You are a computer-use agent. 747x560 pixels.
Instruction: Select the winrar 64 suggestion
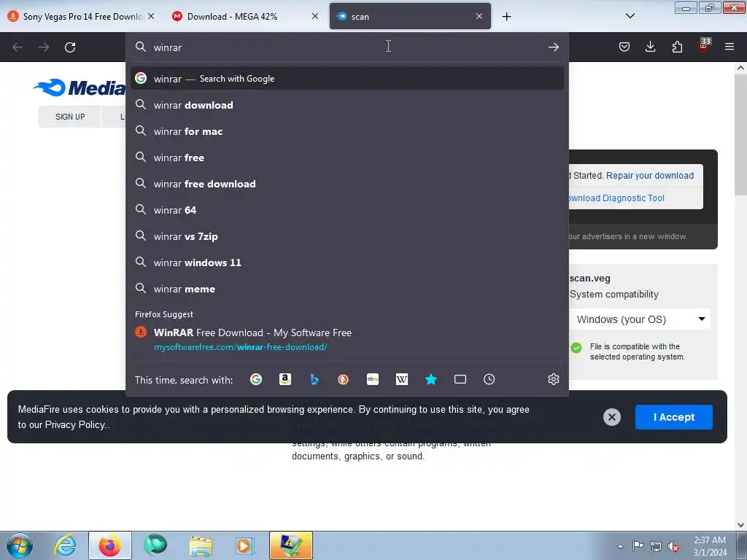347,209
